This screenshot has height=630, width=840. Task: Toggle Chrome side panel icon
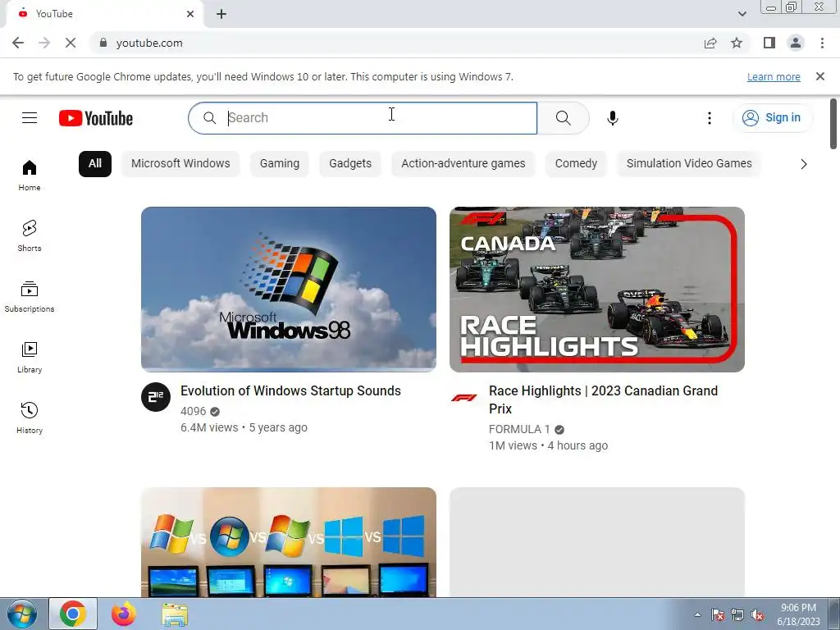coord(769,43)
